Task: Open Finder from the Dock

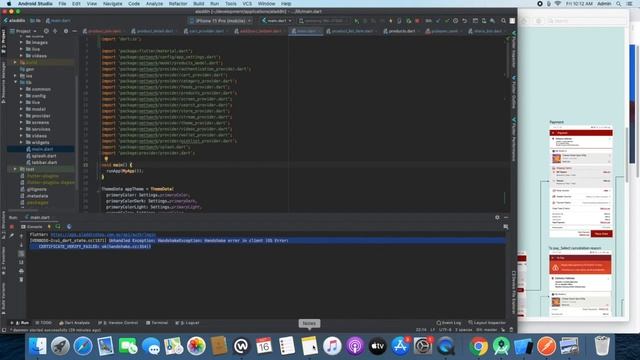Action: (x=38, y=346)
